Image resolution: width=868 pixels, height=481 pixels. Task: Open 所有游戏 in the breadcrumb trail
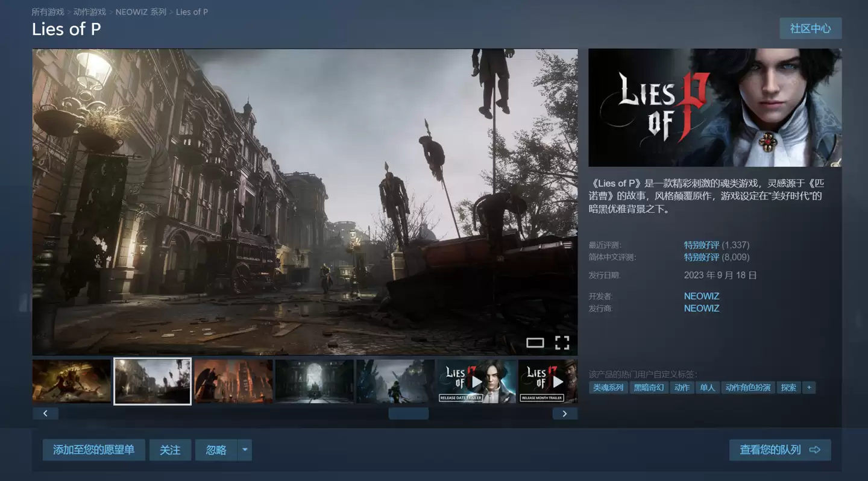click(x=47, y=11)
